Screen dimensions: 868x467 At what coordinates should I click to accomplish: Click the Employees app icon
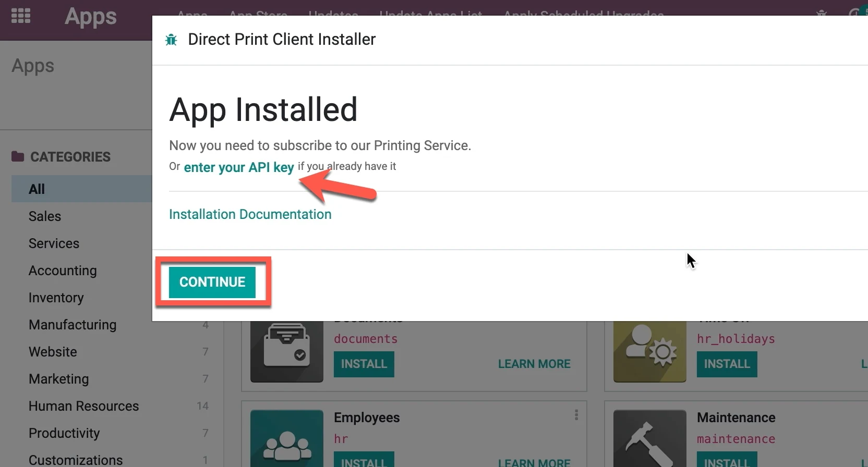pos(287,438)
